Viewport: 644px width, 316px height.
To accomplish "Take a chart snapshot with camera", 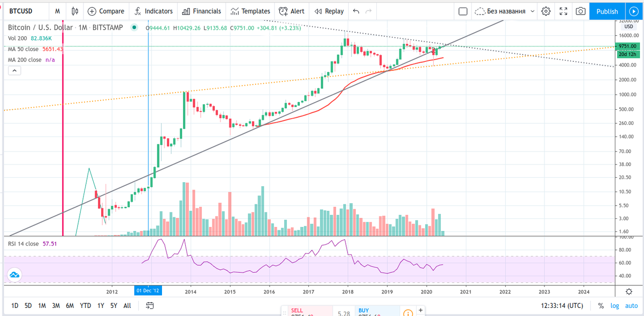I will pos(581,11).
